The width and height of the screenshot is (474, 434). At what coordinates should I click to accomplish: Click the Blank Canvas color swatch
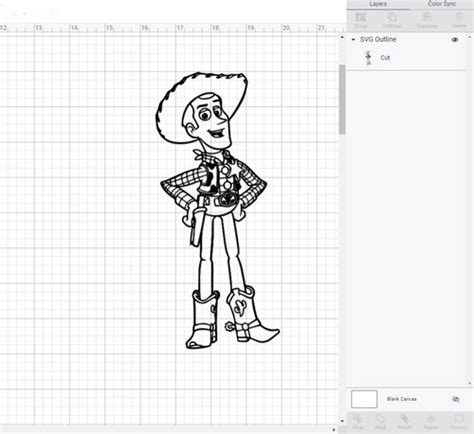[x=364, y=399]
